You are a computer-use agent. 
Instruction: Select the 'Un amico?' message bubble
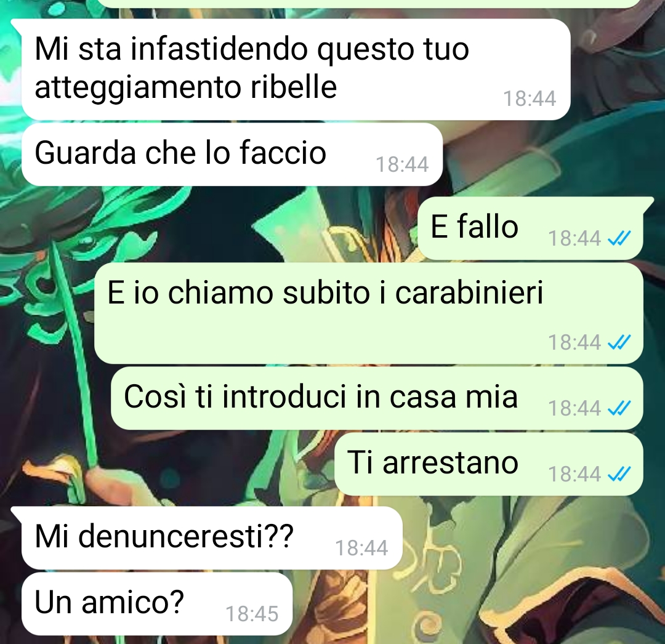[157, 604]
